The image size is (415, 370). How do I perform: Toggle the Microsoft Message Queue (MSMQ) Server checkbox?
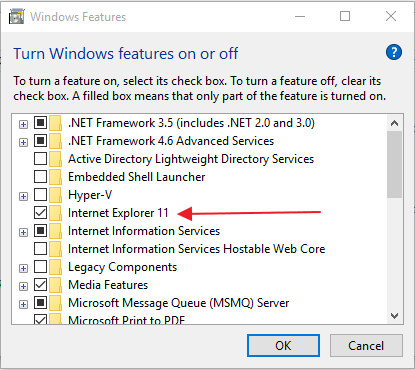40,303
